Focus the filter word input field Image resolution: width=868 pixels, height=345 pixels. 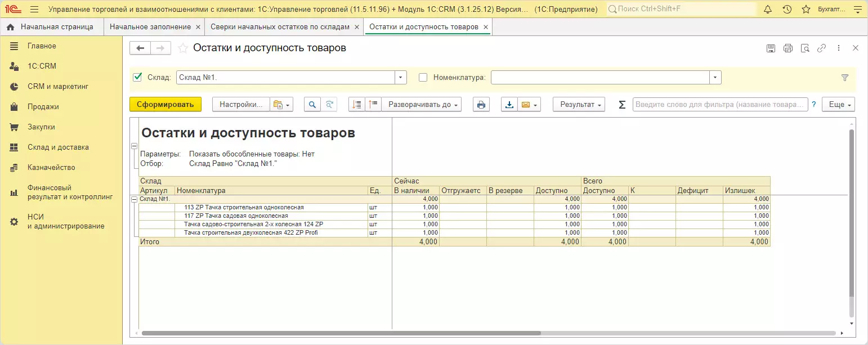coord(720,105)
